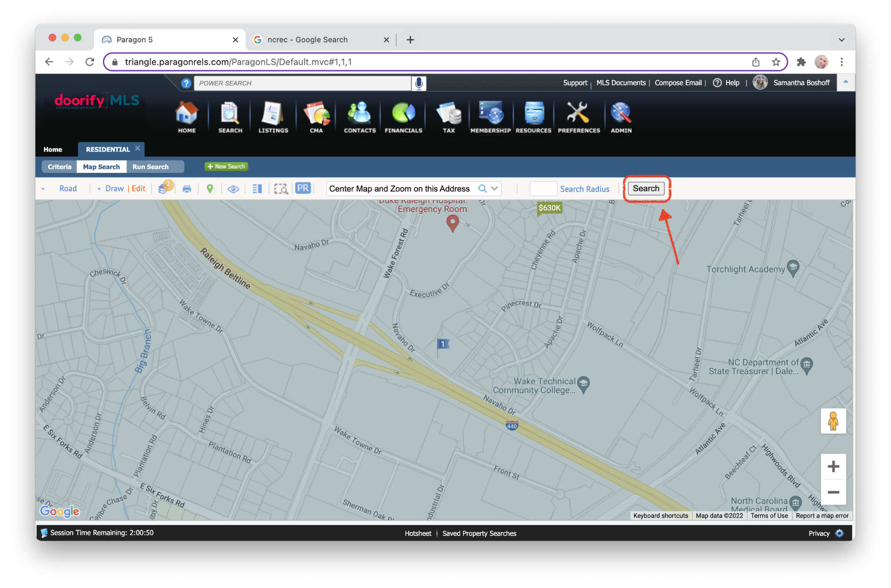Select the zoom-to-area selection icon

(x=281, y=189)
